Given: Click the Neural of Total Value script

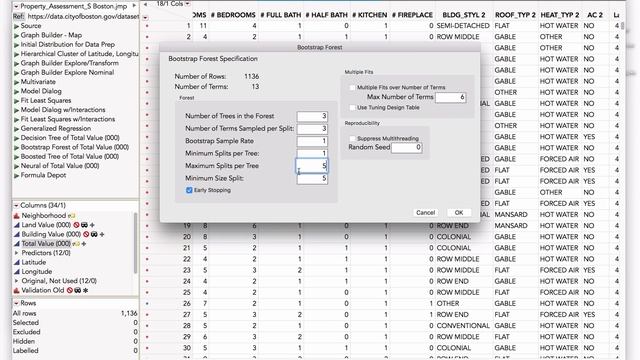Looking at the screenshot, I should pos(60,166).
